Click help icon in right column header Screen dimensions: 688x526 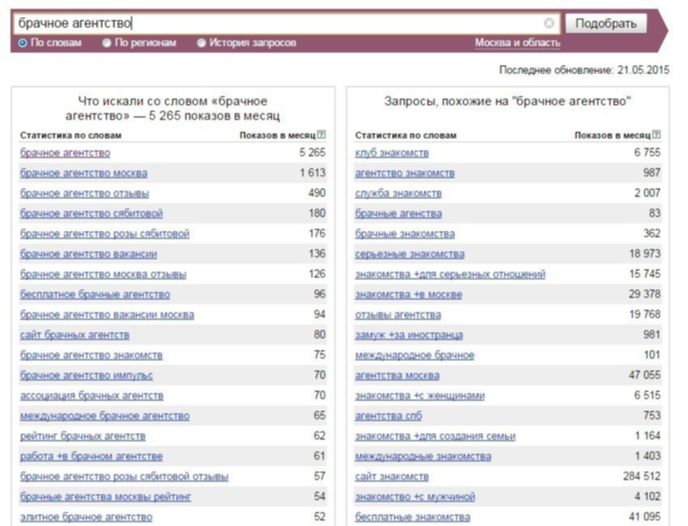656,134
